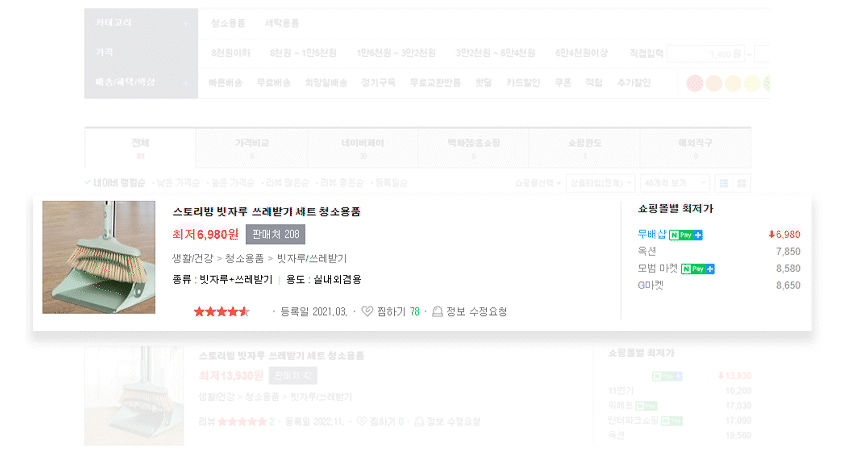Select the 빗자루/쓰레받기 breadcrumb in highlighted card
The width and height of the screenshot is (860, 460).
(312, 258)
